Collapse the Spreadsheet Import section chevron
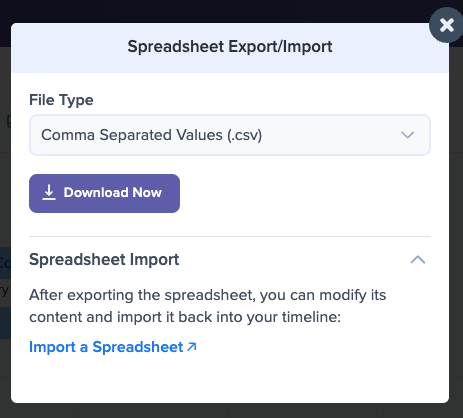Image resolution: width=463 pixels, height=418 pixels. click(x=418, y=260)
